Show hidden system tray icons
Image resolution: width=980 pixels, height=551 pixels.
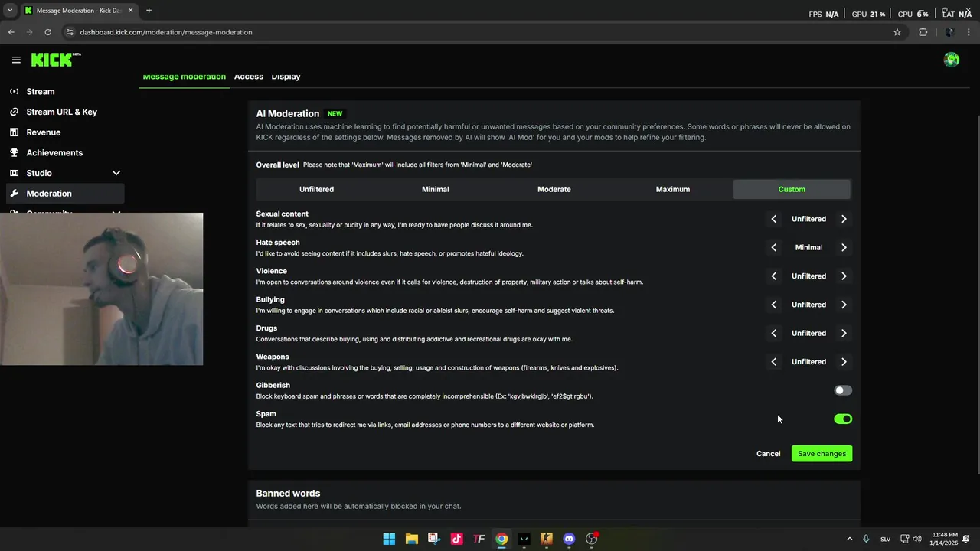(x=849, y=539)
